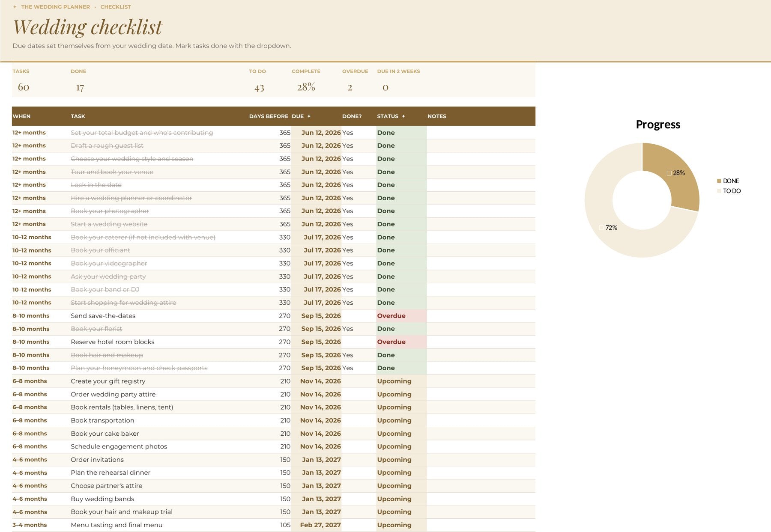Click the DONE legend color swatch

pos(719,181)
